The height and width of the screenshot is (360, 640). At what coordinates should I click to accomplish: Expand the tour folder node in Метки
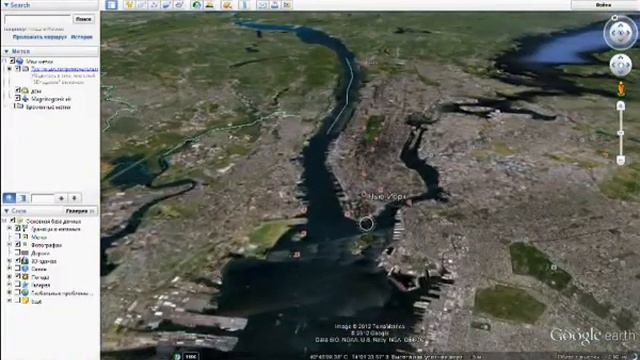point(9,69)
